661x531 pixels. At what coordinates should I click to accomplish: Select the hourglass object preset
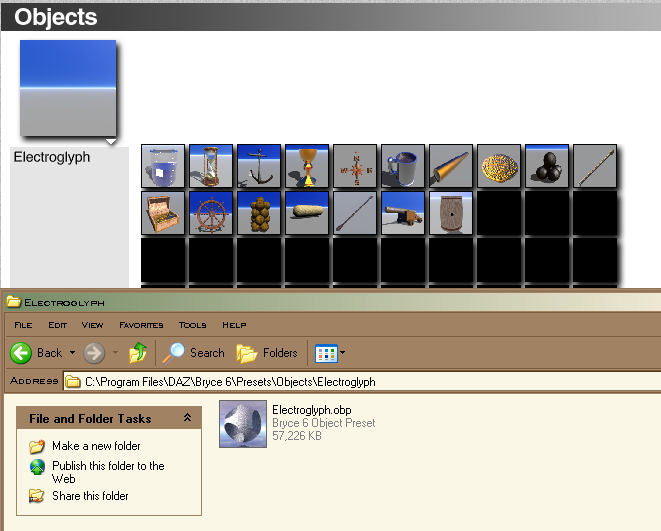click(x=211, y=166)
